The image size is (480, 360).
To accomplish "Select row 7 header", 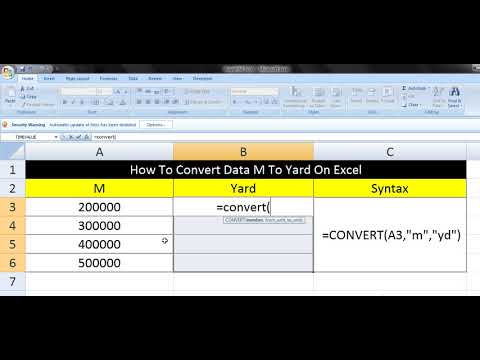I will point(12,282).
